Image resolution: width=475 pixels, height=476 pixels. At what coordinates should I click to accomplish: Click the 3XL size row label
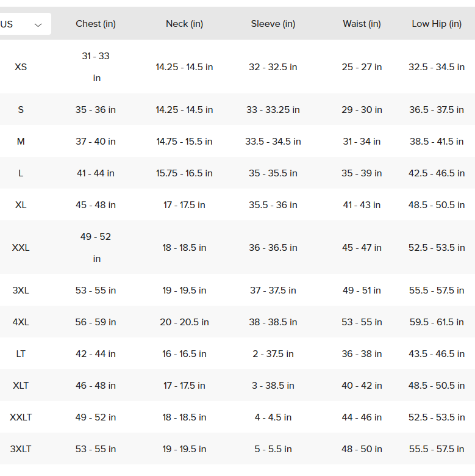pos(21,290)
